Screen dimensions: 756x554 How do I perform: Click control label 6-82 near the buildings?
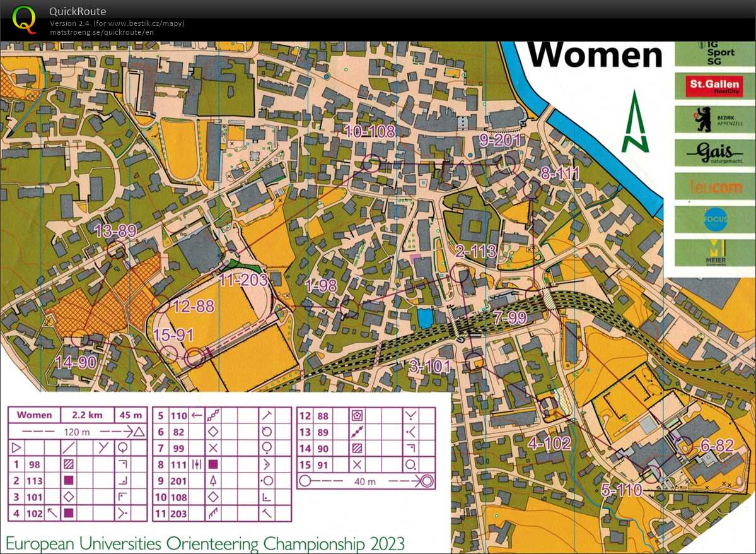click(x=718, y=445)
